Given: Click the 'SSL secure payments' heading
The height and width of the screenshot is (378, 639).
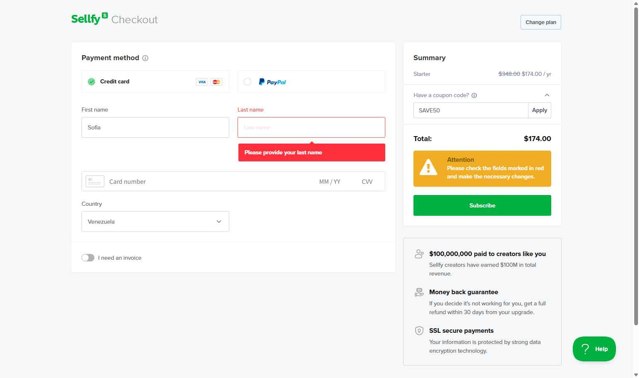Looking at the screenshot, I should coord(461,331).
